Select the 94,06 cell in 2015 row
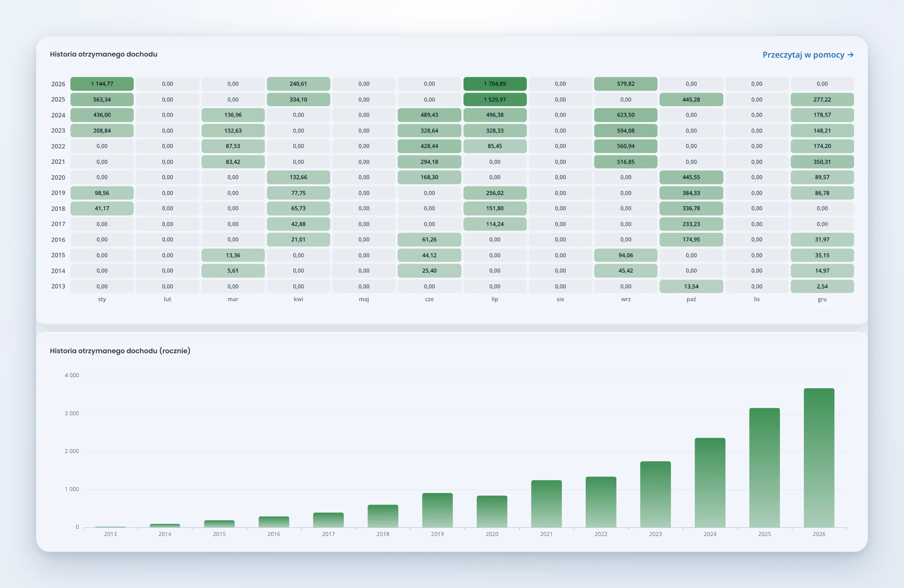Screen dimensions: 904x588 tap(626, 255)
